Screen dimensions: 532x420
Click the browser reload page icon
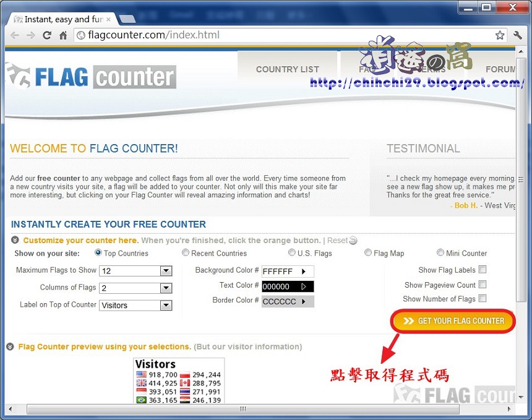click(x=47, y=35)
